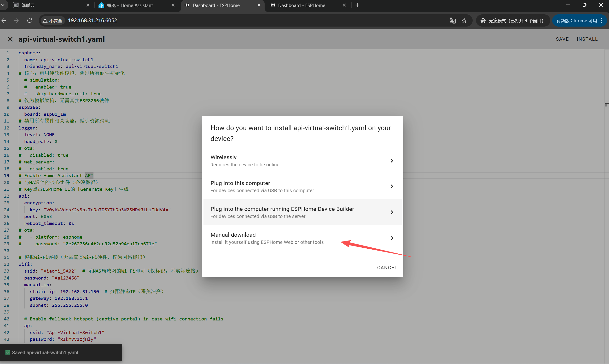
Task: Click the browser reload icon
Action: click(x=29, y=21)
